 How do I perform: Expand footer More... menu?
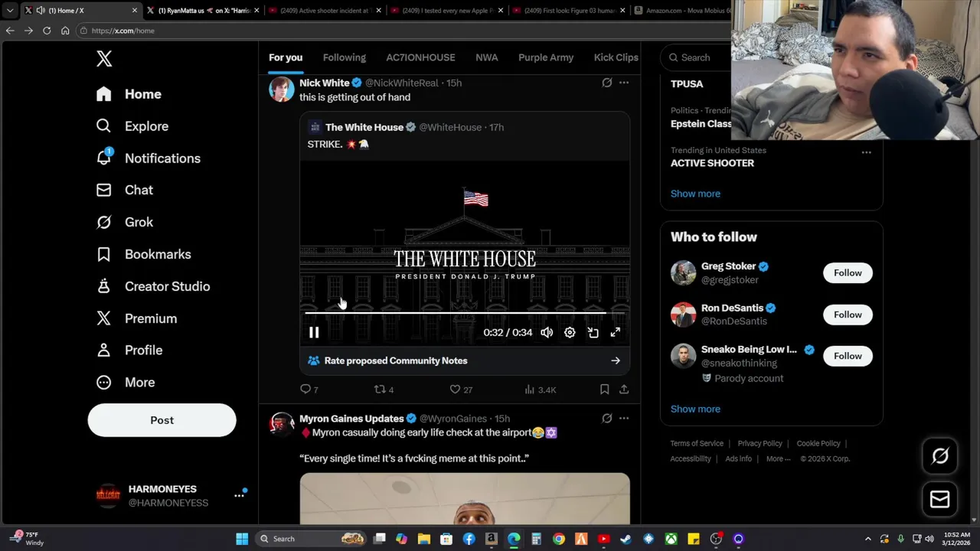[779, 458]
